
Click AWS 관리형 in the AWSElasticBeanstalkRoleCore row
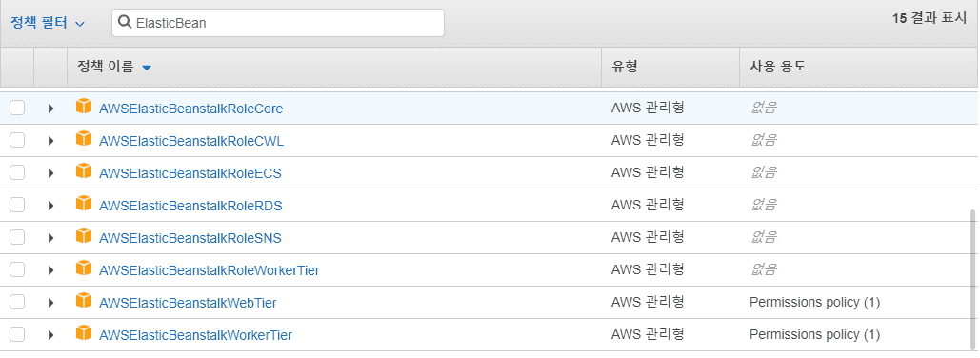click(648, 108)
